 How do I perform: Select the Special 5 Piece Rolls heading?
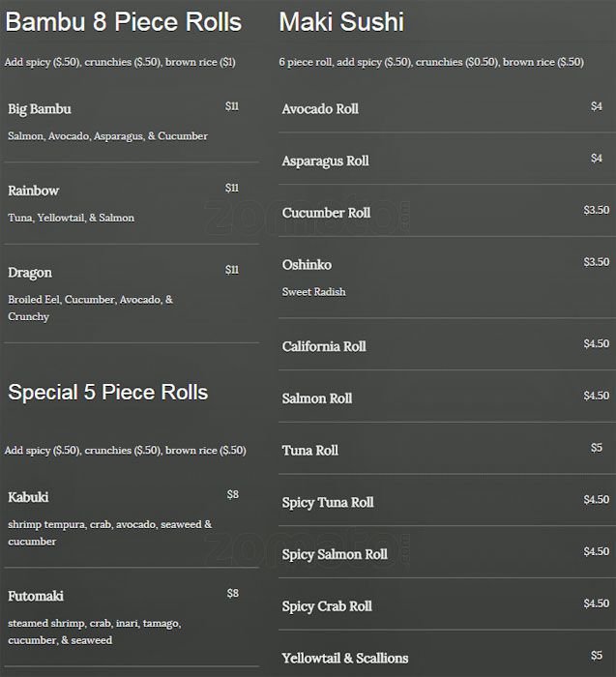point(108,393)
